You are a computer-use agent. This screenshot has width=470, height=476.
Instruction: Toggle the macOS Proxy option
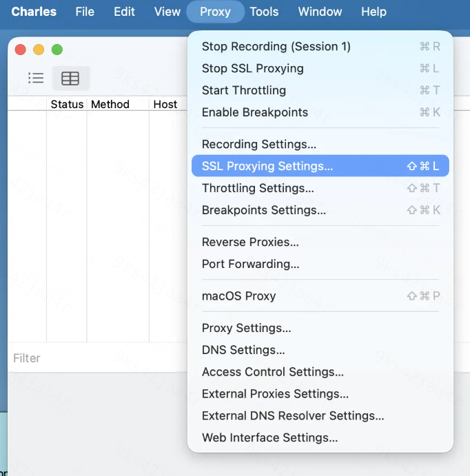tap(320, 296)
